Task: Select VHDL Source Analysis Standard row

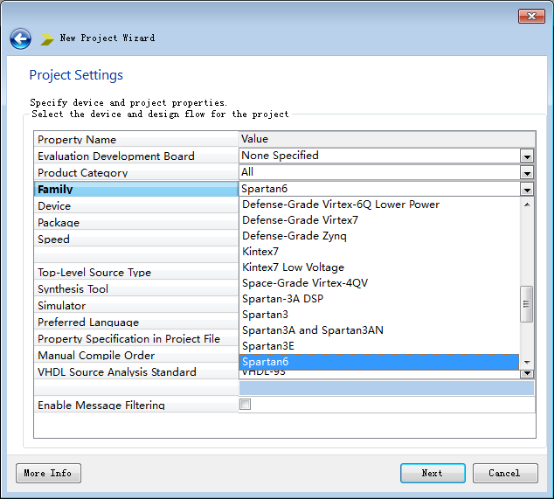Action: (136, 372)
